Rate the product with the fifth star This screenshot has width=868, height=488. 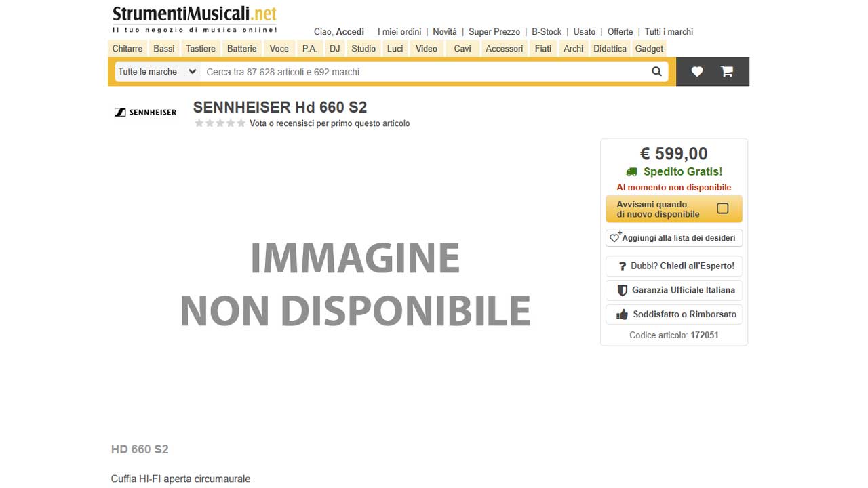point(241,123)
